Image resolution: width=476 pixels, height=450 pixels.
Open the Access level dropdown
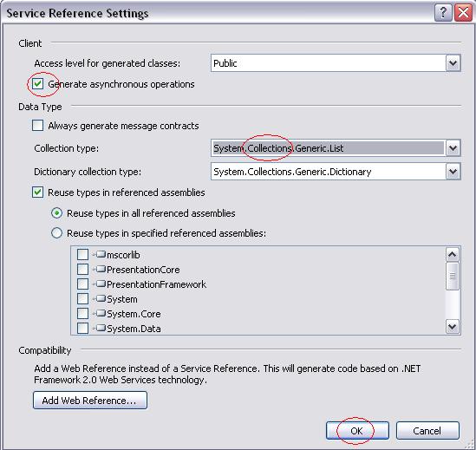[x=453, y=63]
